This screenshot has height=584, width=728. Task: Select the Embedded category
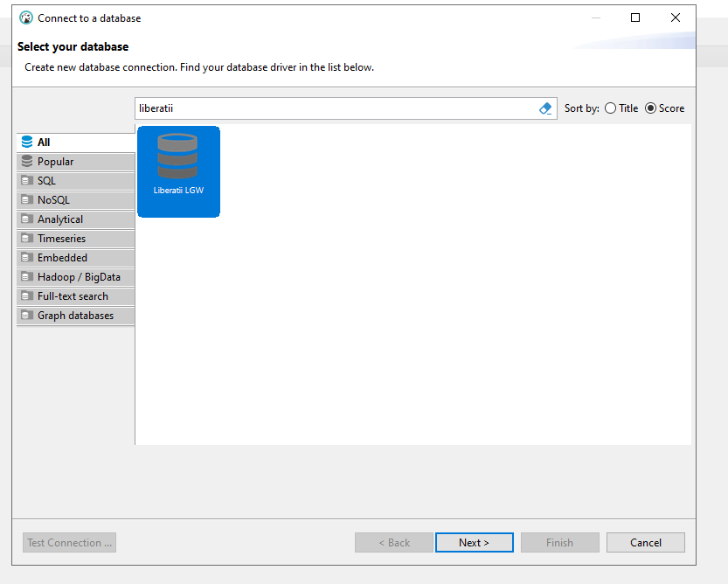[x=76, y=258]
